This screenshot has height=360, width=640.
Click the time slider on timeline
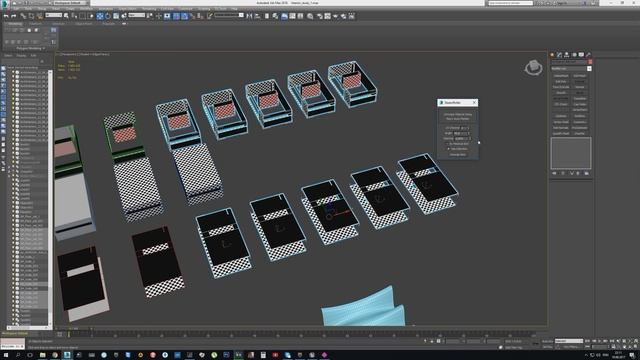(x=69, y=334)
